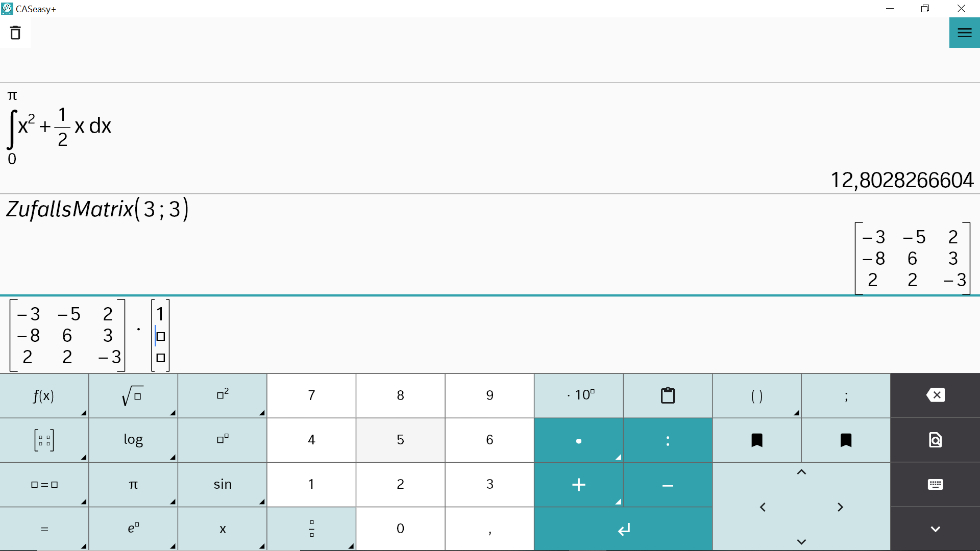The width and height of the screenshot is (980, 551).
Task: Click the empty third vector entry
Action: click(x=161, y=358)
